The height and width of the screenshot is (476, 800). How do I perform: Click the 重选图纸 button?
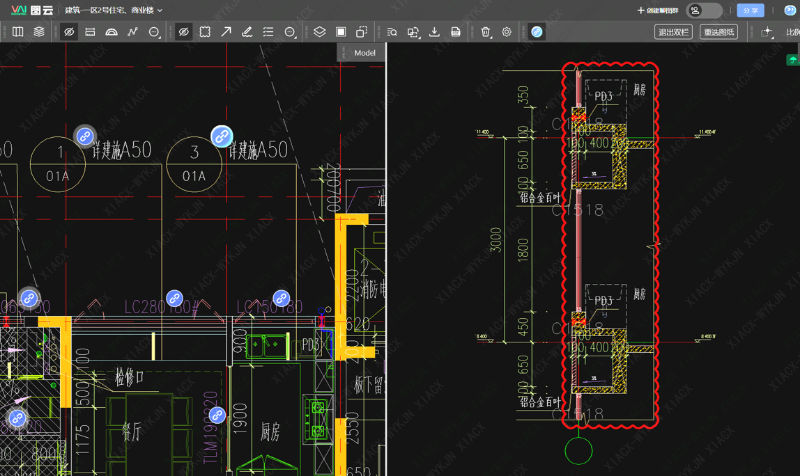pyautogui.click(x=719, y=32)
